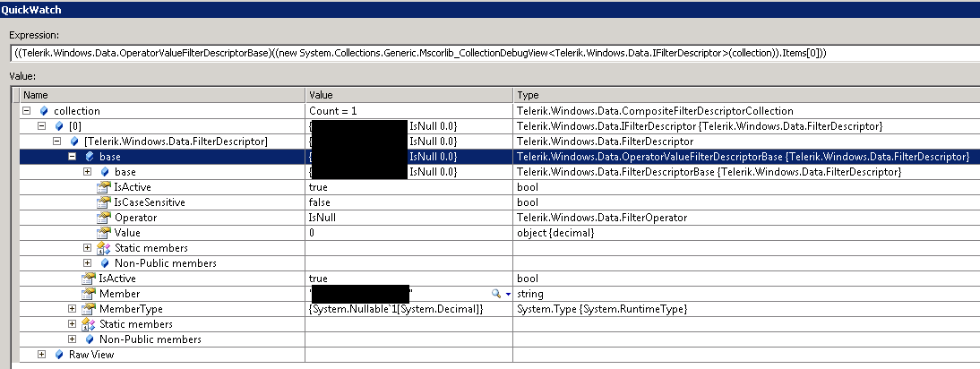The width and height of the screenshot is (980, 369).
Task: Click the text visualizer magnifier icon
Action: click(x=495, y=294)
